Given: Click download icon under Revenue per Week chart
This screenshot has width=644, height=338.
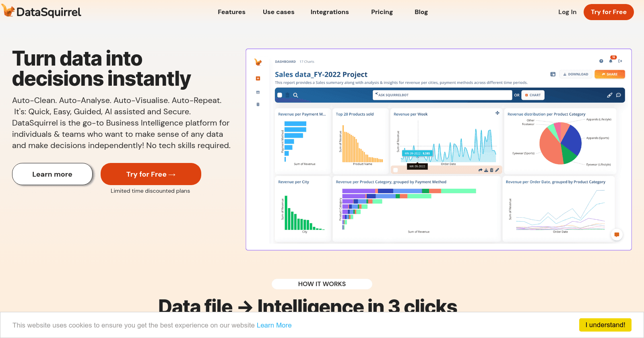Looking at the screenshot, I should (x=486, y=170).
